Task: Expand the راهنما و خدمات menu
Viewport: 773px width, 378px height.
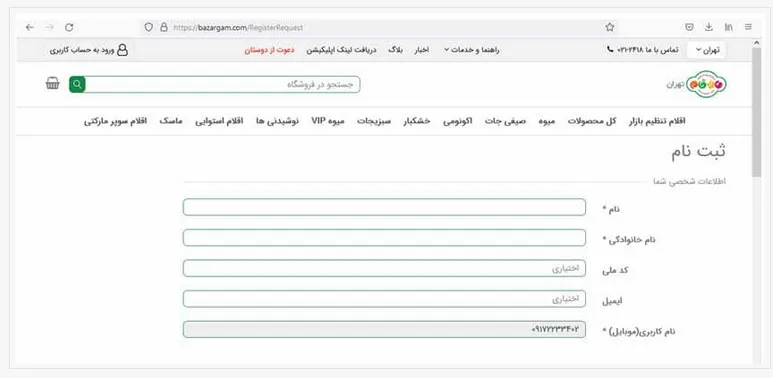Action: 471,50
